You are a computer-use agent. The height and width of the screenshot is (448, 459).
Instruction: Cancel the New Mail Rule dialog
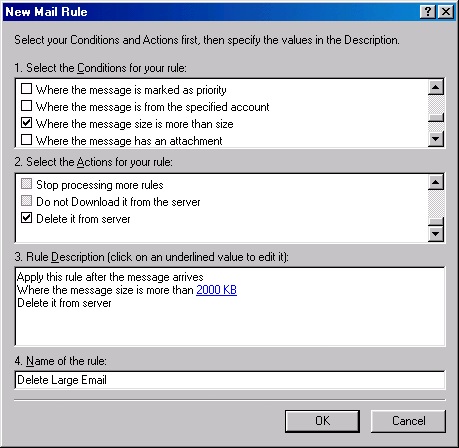click(408, 421)
